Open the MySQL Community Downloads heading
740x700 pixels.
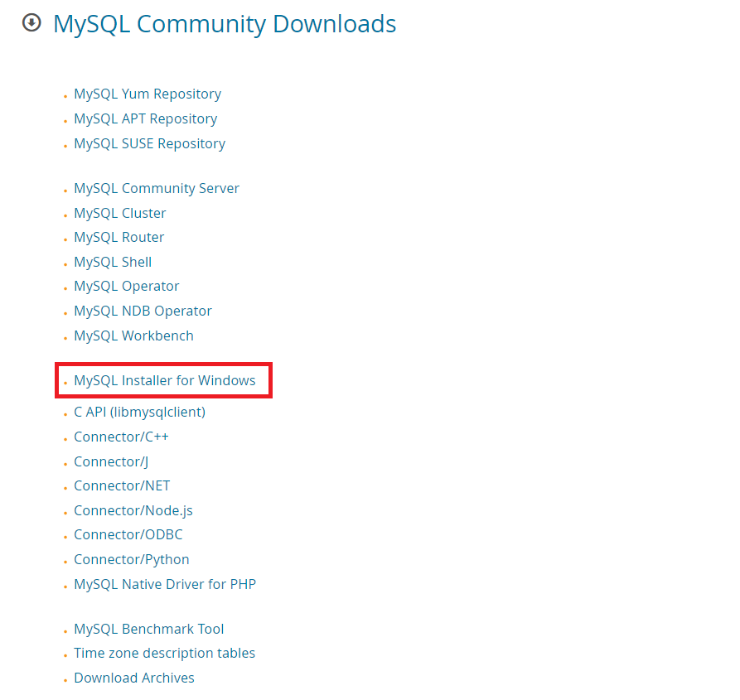[x=225, y=24]
